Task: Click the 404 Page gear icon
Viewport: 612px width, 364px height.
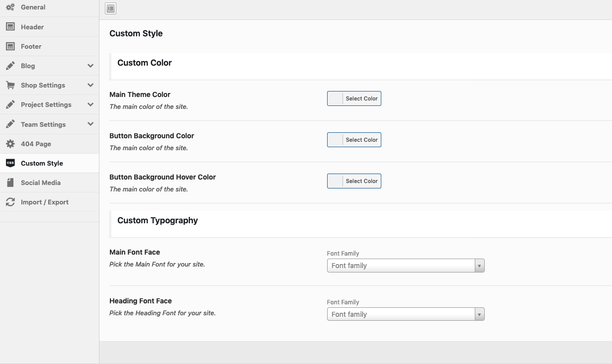Action: click(x=10, y=144)
